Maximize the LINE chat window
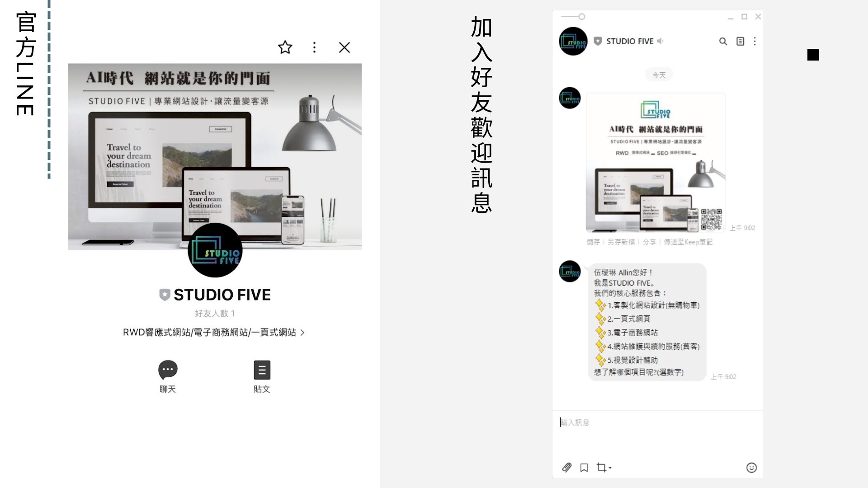The image size is (868, 488). 744,17
